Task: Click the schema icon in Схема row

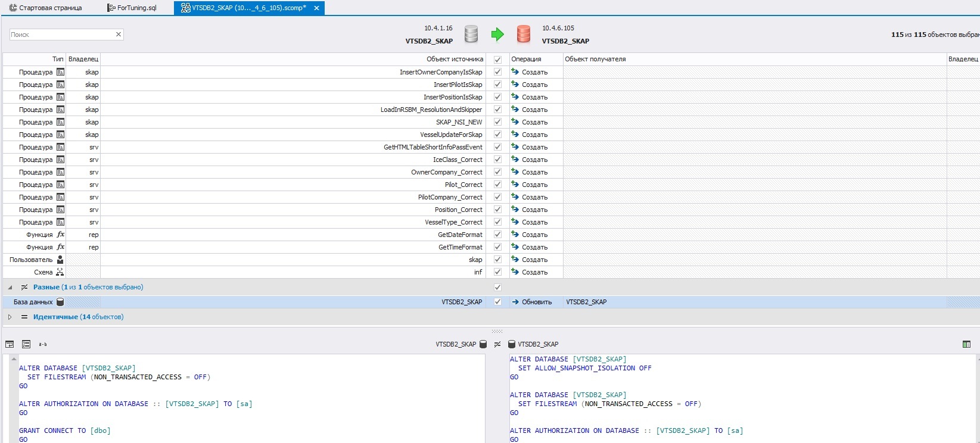Action: click(60, 272)
